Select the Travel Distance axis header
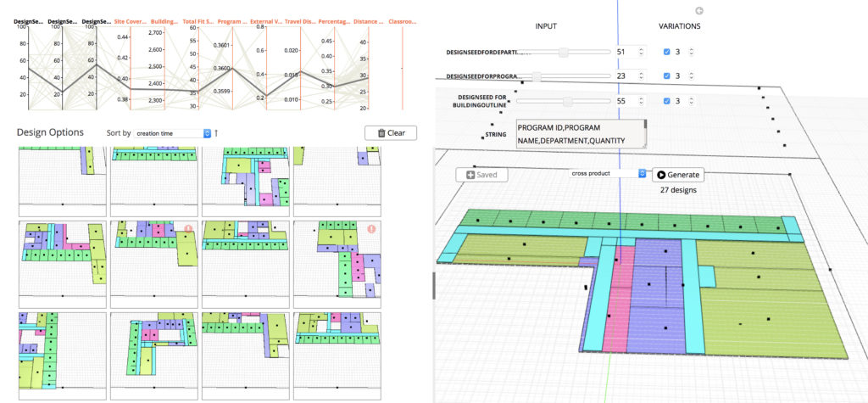The image size is (868, 403). tap(301, 21)
